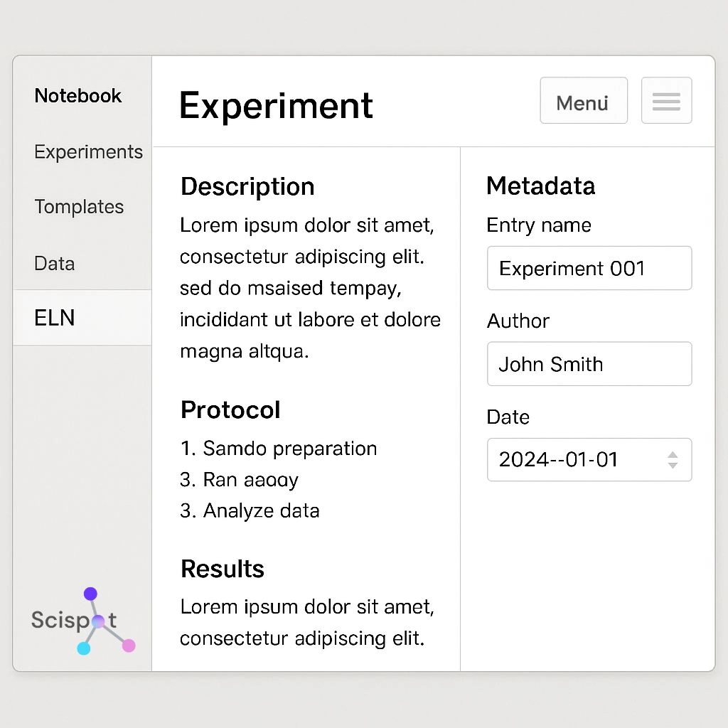
Task: Click the Scispot logo
Action: (82, 621)
